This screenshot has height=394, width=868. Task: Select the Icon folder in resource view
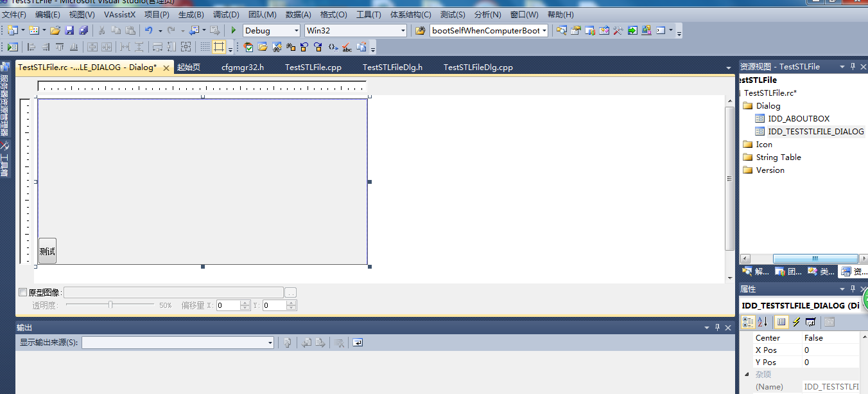tap(764, 144)
